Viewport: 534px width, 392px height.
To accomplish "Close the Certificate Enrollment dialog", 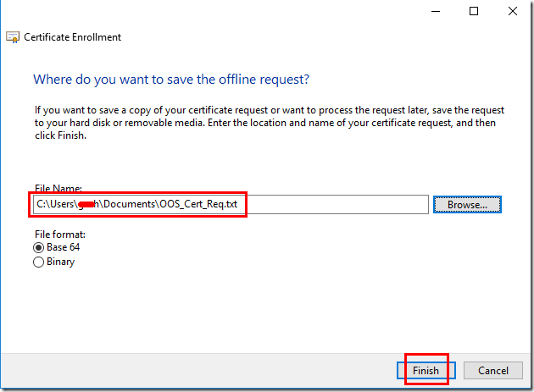I will point(513,11).
